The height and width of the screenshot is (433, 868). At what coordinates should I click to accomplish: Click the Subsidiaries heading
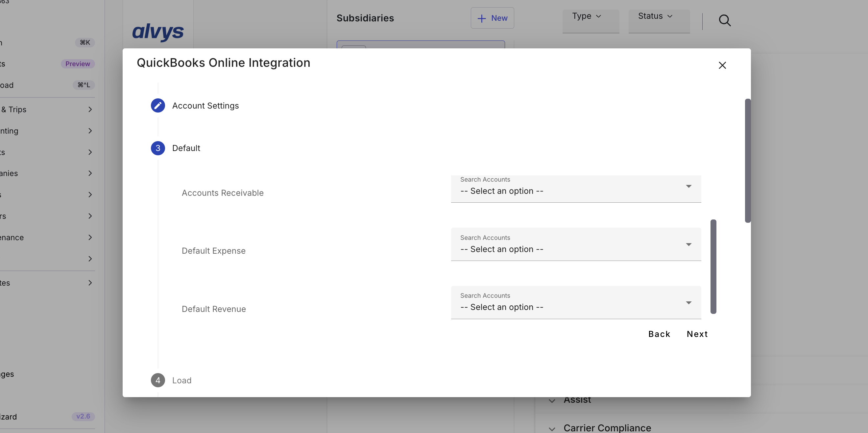[x=365, y=18]
